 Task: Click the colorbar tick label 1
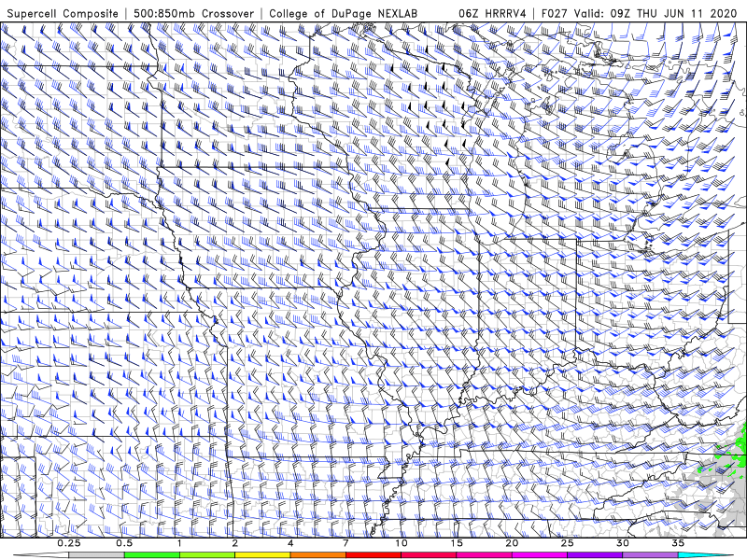coord(179,543)
